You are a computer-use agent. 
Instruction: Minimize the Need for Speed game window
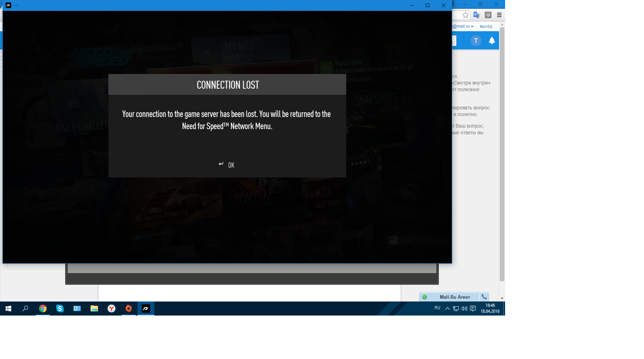click(x=412, y=5)
